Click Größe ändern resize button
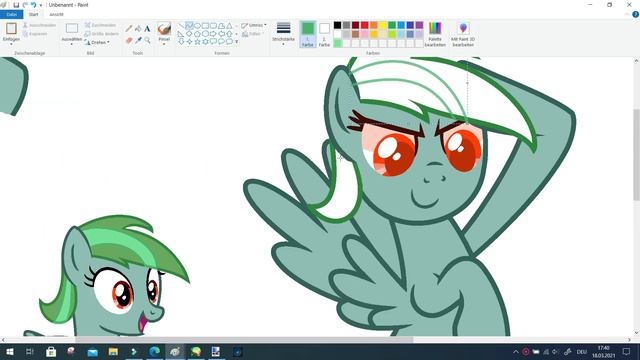 point(102,34)
